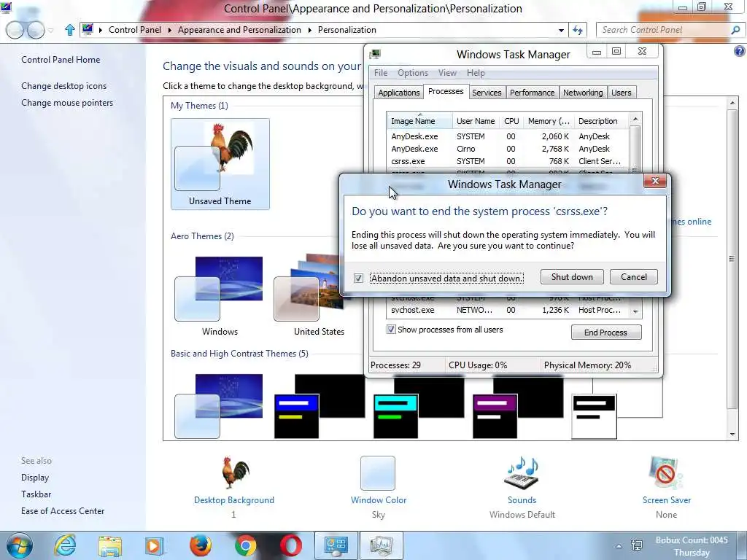Screen dimensions: 747x560
Task: Click the Control Panel address bar icon
Action: pyautogui.click(x=88, y=29)
